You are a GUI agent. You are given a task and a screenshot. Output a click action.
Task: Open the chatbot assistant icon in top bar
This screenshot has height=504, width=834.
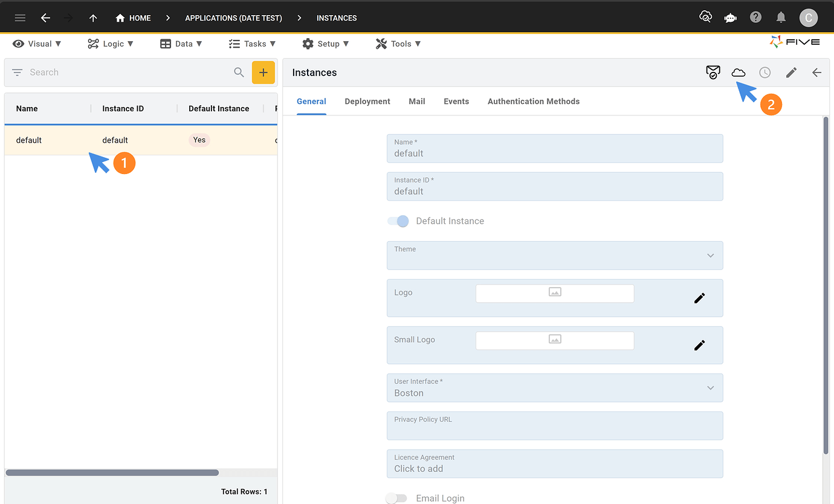coord(730,18)
